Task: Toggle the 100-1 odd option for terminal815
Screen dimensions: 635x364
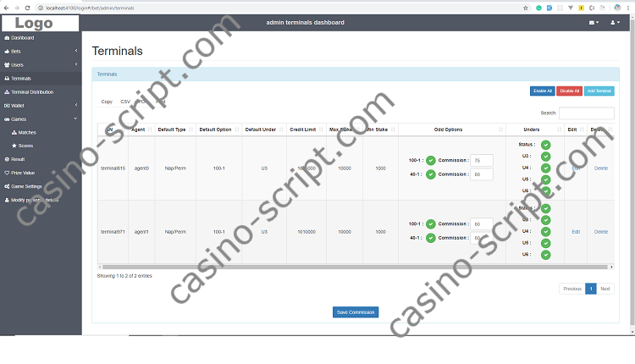Action: click(x=430, y=161)
